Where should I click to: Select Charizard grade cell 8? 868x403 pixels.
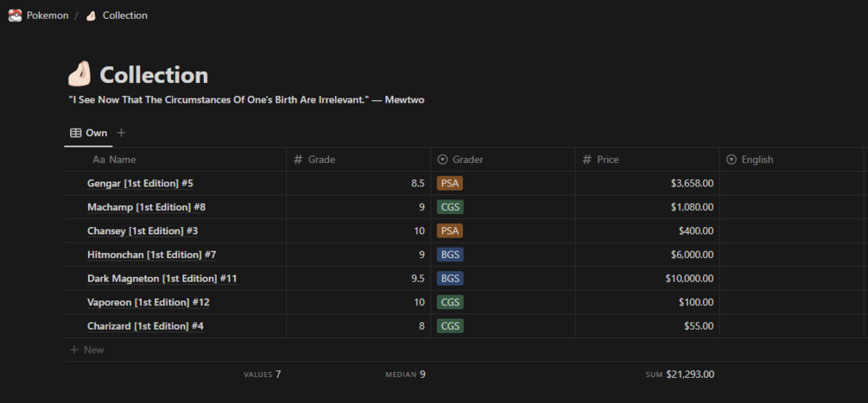358,325
